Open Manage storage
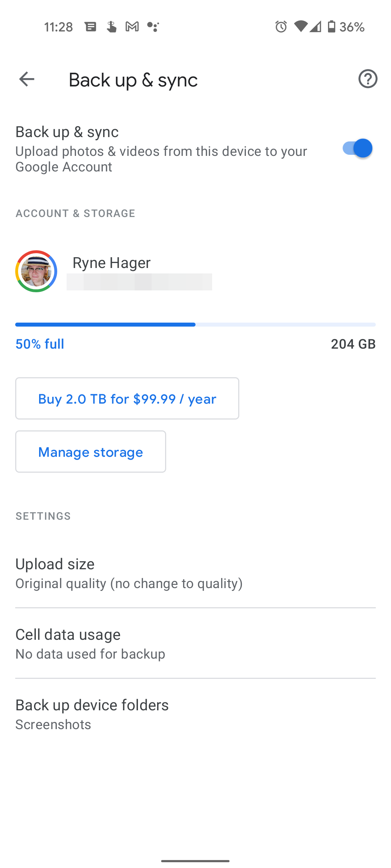This screenshot has width=391, height=868. tap(91, 451)
